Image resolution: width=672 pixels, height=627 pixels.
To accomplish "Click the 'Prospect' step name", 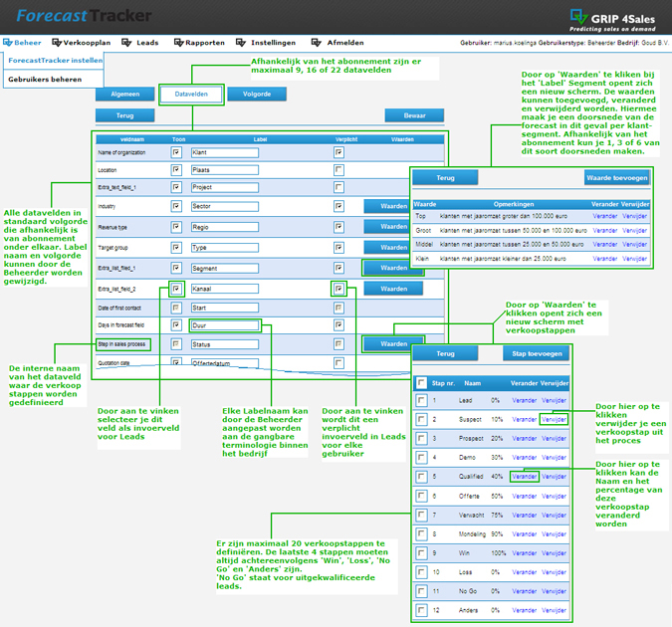I will (x=471, y=439).
